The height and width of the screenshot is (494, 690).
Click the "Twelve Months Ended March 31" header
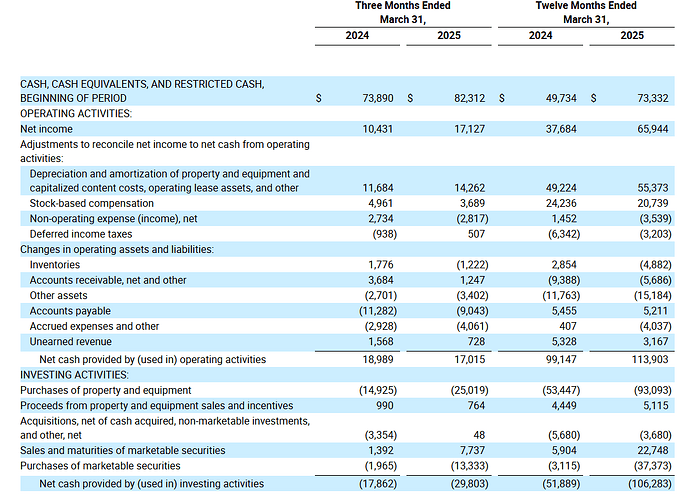pyautogui.click(x=585, y=13)
